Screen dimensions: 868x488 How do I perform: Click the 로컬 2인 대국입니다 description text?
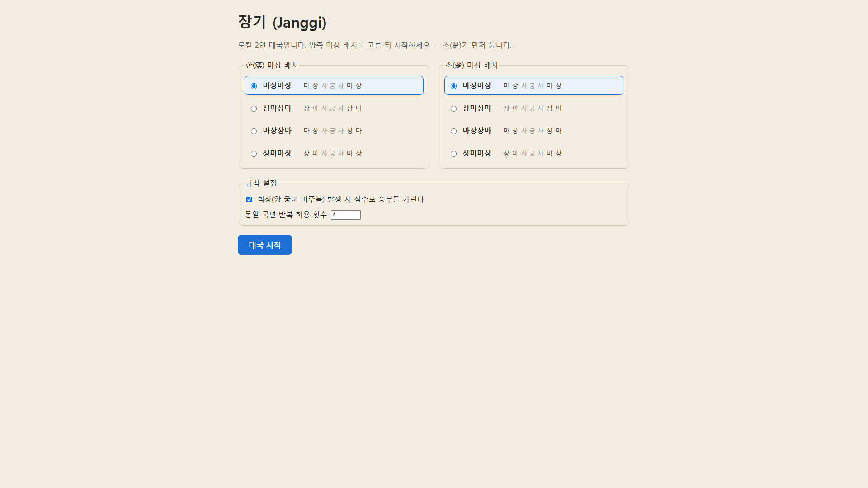[x=375, y=45]
